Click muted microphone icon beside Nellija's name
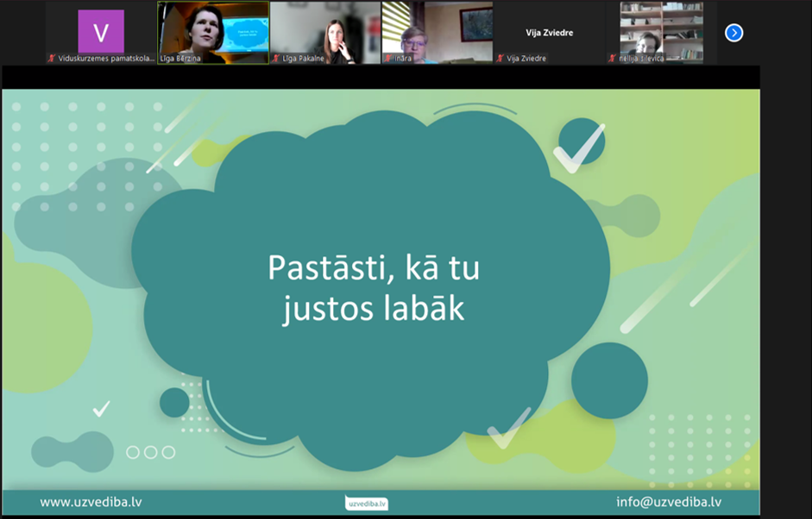The width and height of the screenshot is (812, 519). (x=612, y=59)
